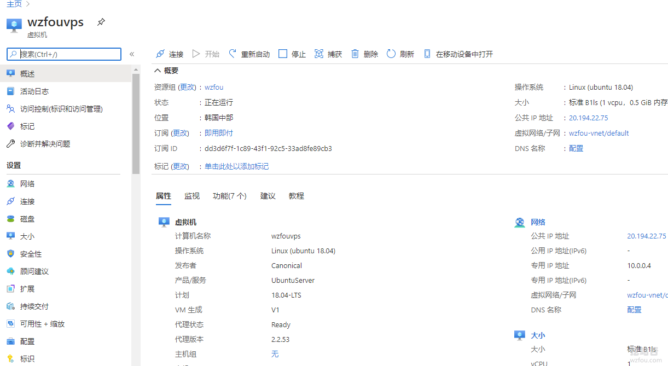The image size is (668, 366).
Task: Open public IP 20.194.22.75 in essentials
Action: (x=588, y=118)
